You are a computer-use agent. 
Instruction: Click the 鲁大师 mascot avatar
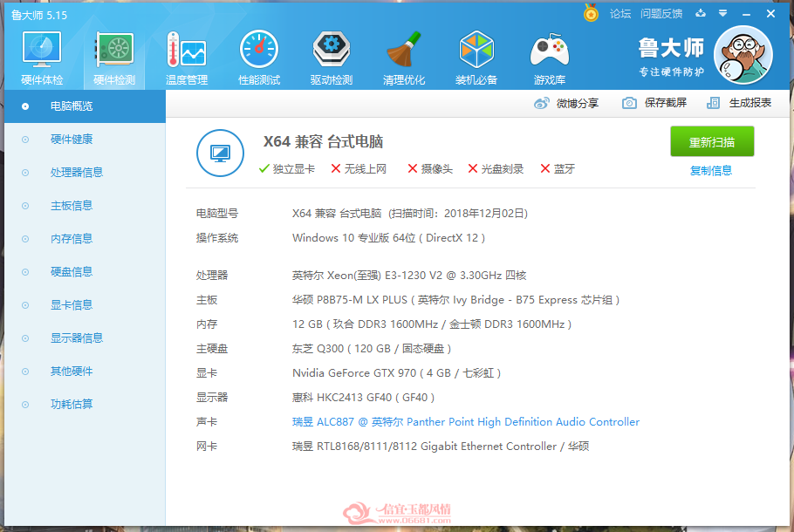743,55
